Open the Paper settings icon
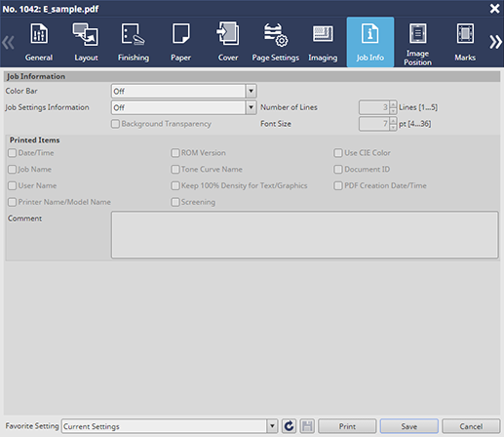This screenshot has height=437, width=504. pyautogui.click(x=181, y=33)
